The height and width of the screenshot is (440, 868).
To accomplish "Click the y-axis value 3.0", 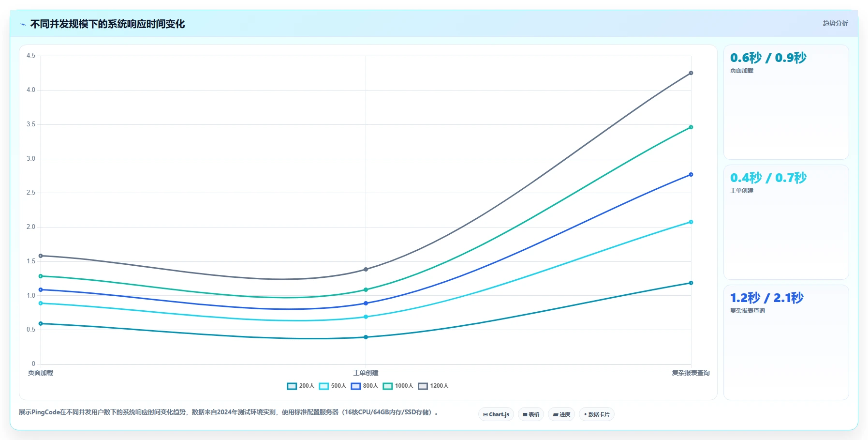I will tap(31, 159).
